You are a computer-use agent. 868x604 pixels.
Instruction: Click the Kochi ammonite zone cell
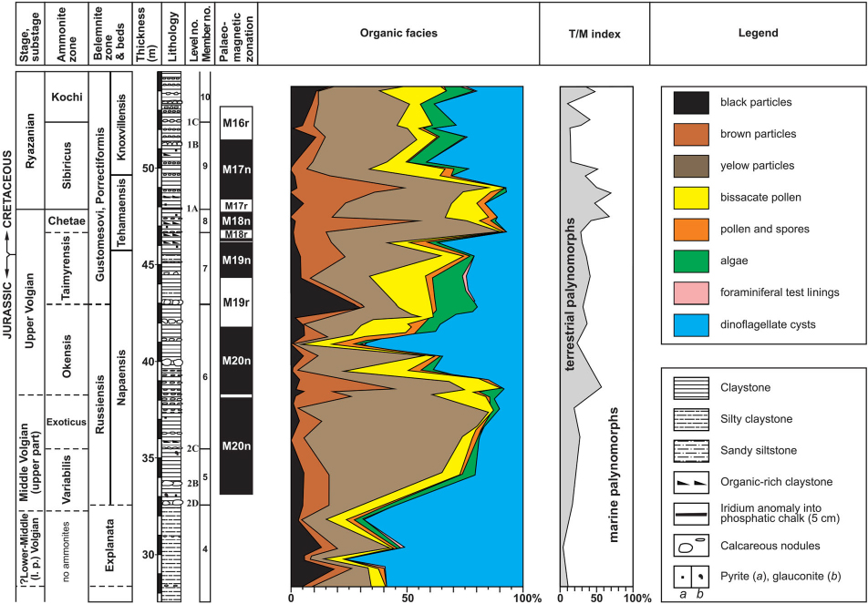[x=67, y=97]
